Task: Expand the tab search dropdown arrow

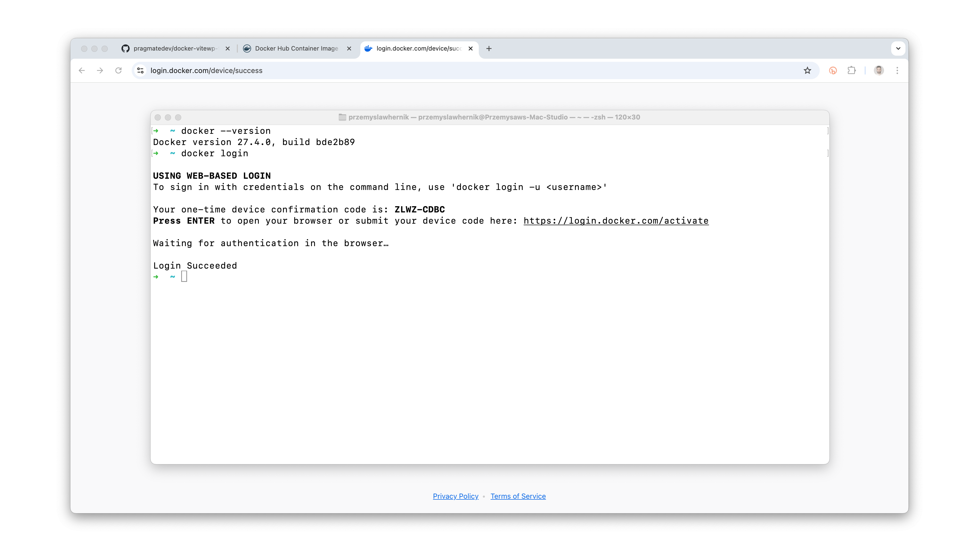Action: point(898,48)
